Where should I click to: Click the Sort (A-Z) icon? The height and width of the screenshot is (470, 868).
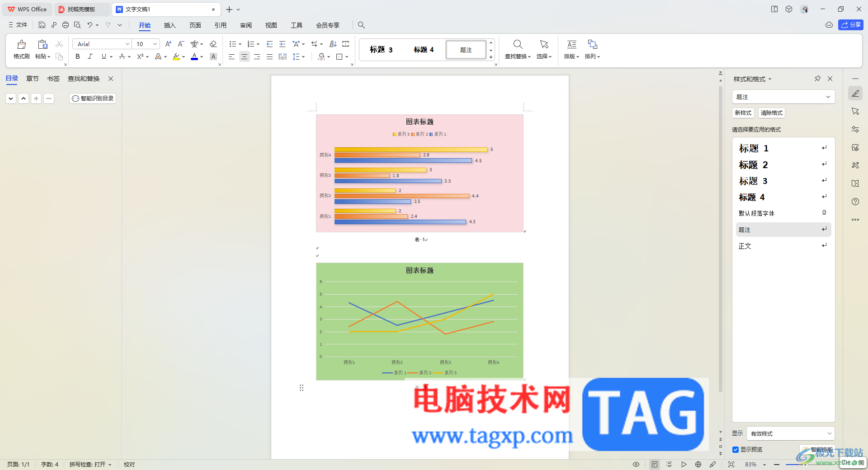[333, 44]
